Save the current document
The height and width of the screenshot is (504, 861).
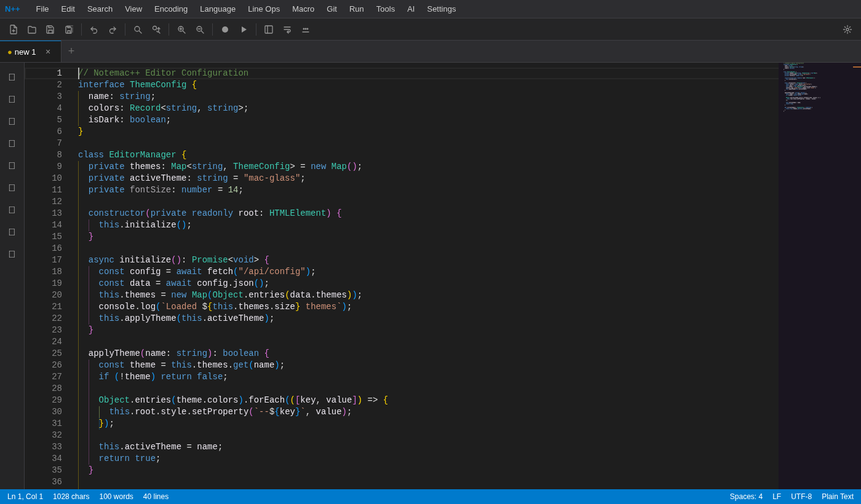(x=50, y=29)
